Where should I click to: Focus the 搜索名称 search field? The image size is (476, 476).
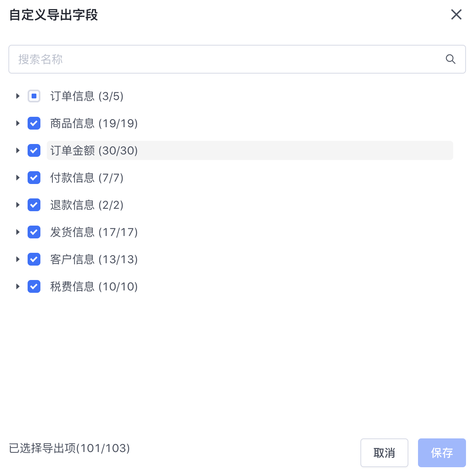(237, 59)
